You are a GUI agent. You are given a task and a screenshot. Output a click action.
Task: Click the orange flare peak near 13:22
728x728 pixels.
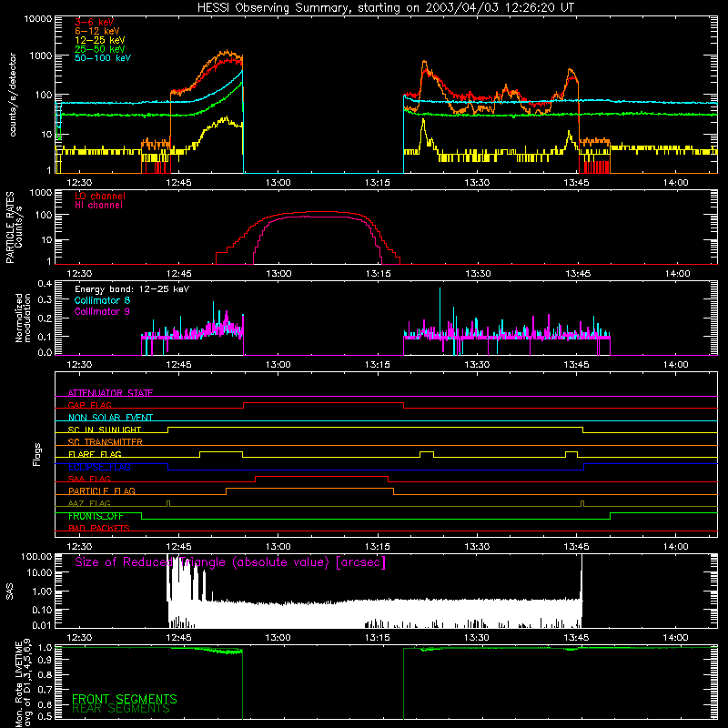tap(424, 62)
